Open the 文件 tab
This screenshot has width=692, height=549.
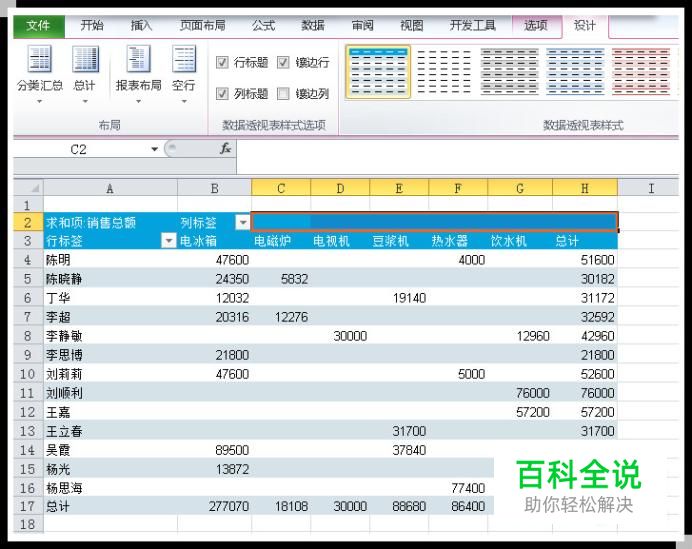click(39, 26)
